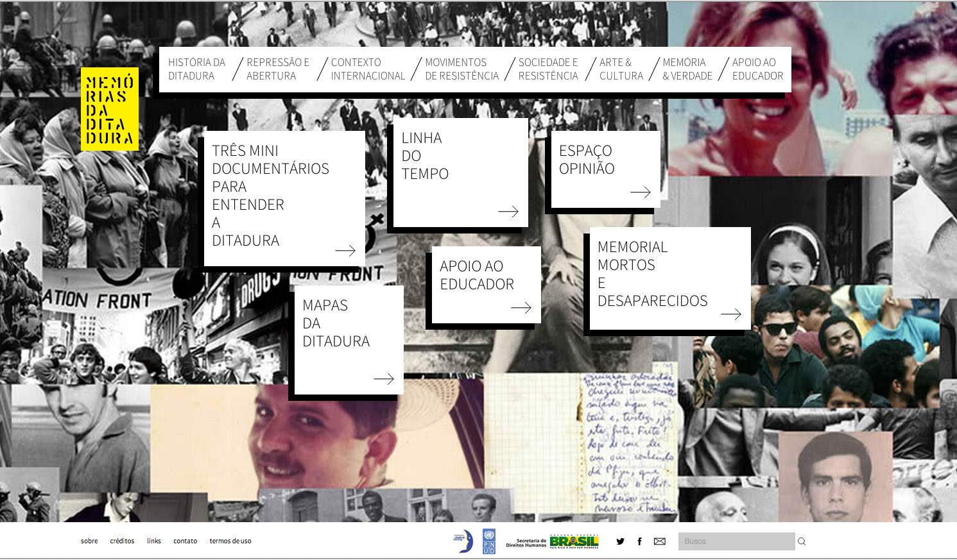
Task: Click the créditos footer link
Action: click(x=122, y=541)
